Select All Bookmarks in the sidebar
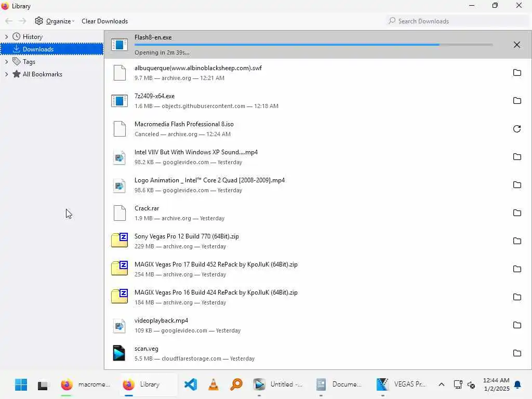The image size is (532, 399). pos(43,74)
